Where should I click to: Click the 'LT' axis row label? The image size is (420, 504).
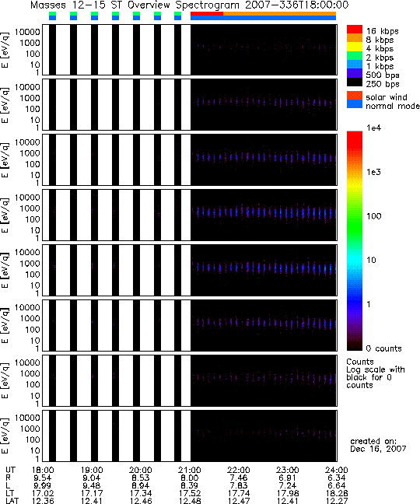(x=9, y=493)
